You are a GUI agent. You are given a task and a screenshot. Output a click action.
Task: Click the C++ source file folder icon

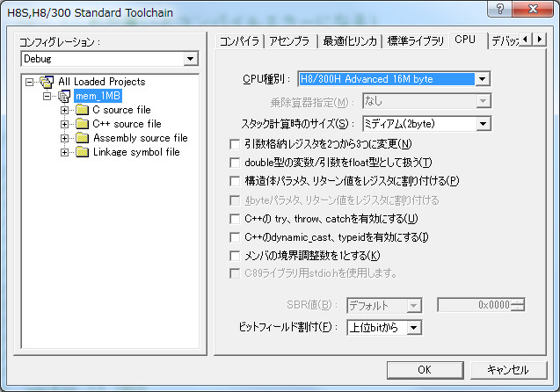(x=82, y=124)
